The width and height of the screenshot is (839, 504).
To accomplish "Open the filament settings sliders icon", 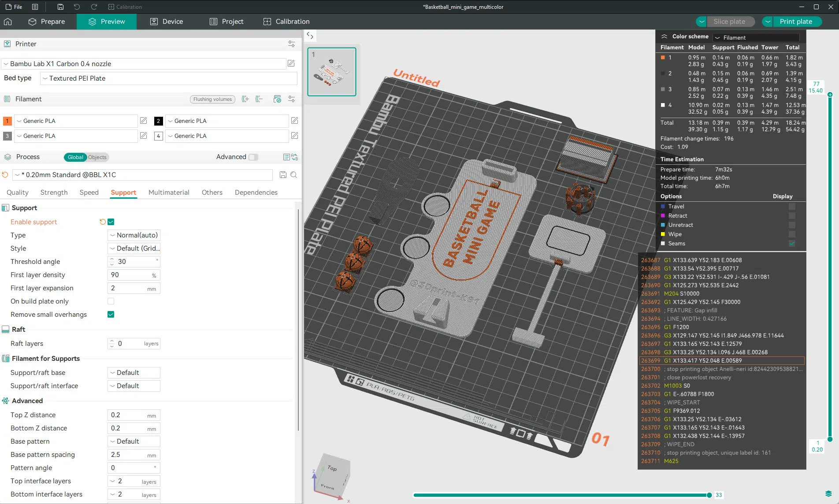I will [x=291, y=99].
